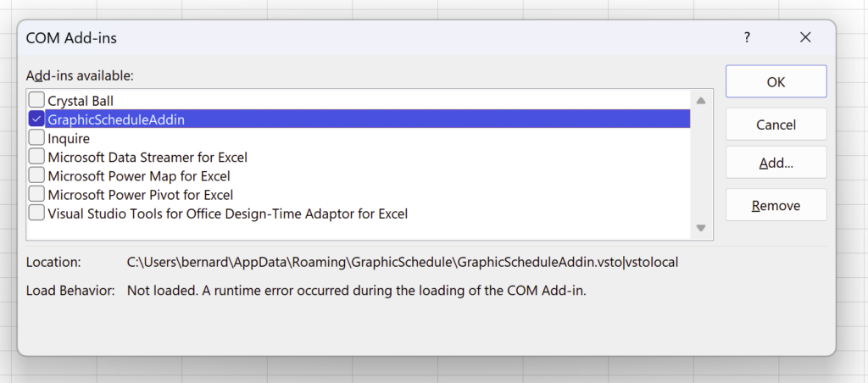Click the add-ins list scrollbar track
This screenshot has height=383, width=868.
[x=701, y=164]
